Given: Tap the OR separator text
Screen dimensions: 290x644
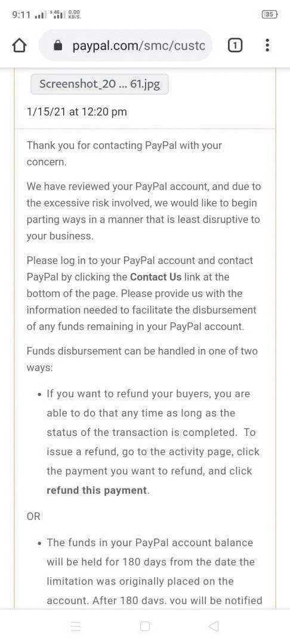Looking at the screenshot, I should coord(33,516).
